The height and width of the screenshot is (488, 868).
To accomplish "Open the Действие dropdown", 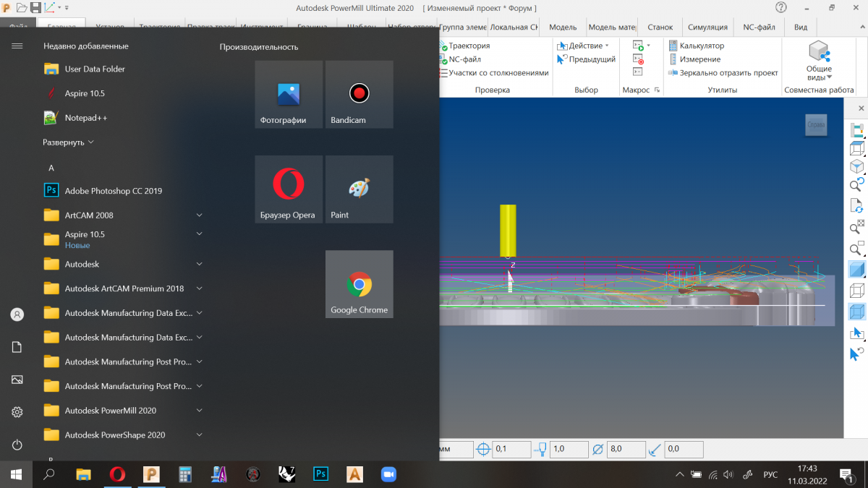I will [583, 46].
